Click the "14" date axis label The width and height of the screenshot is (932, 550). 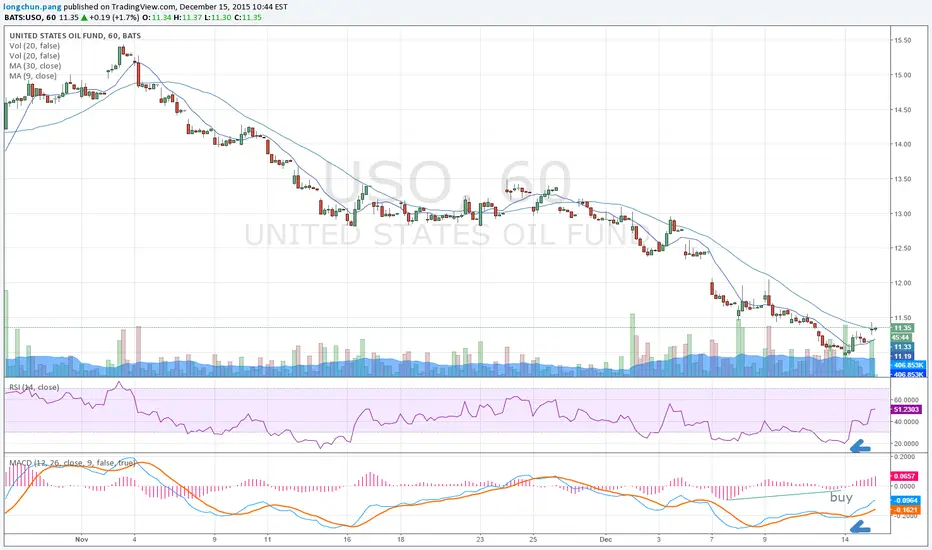845,540
